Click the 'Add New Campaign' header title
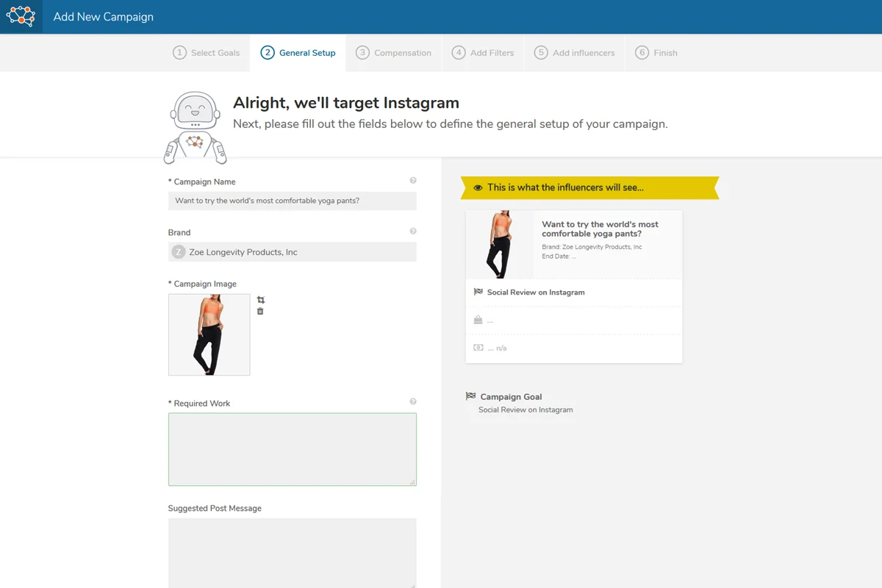Screen dimensions: 882x588 click(104, 17)
